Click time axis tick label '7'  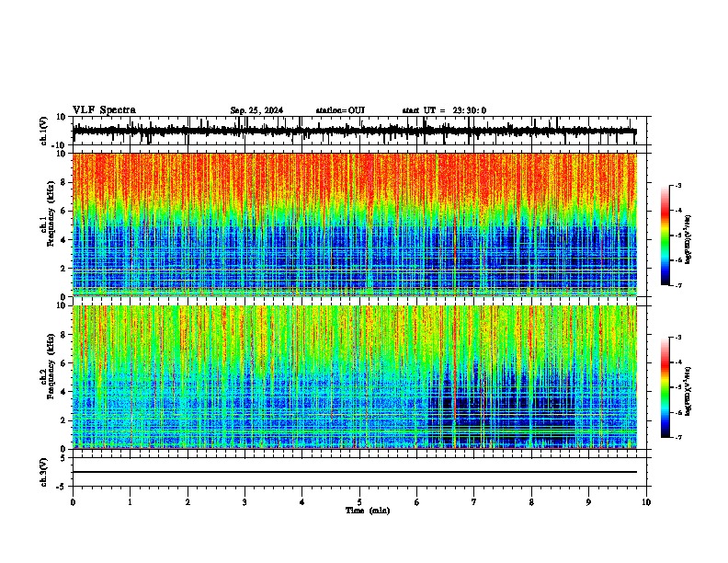tap(474, 502)
